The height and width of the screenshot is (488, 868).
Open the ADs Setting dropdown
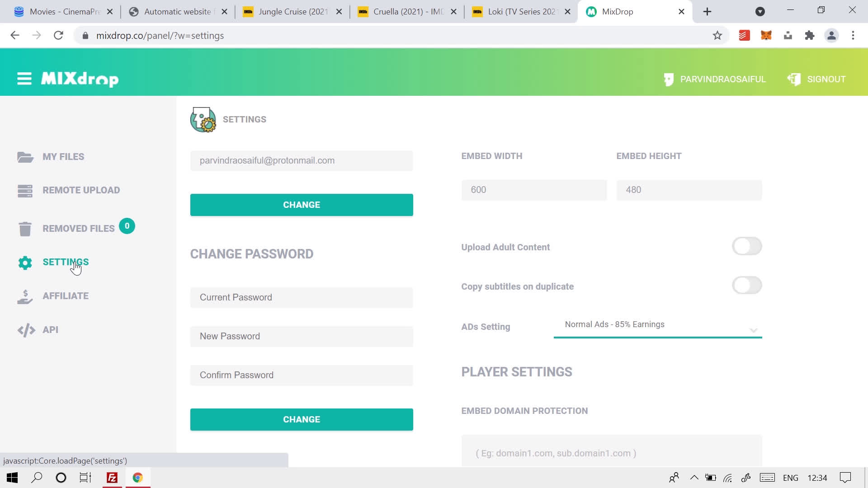(x=658, y=324)
